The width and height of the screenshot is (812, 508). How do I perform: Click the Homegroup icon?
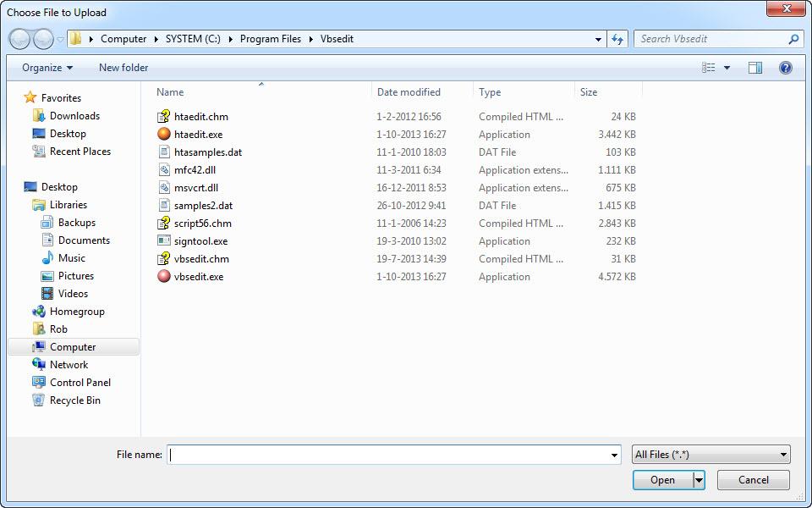coord(38,311)
